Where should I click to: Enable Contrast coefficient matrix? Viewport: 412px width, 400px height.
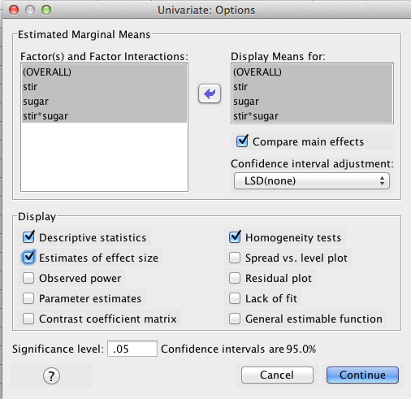[28, 319]
